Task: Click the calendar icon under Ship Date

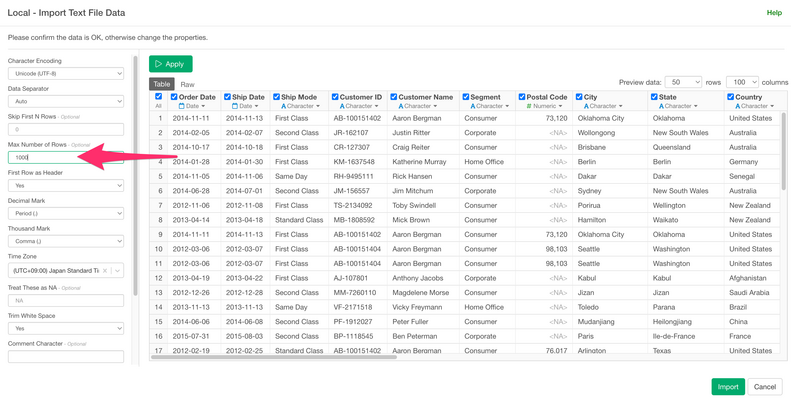Action: click(235, 106)
